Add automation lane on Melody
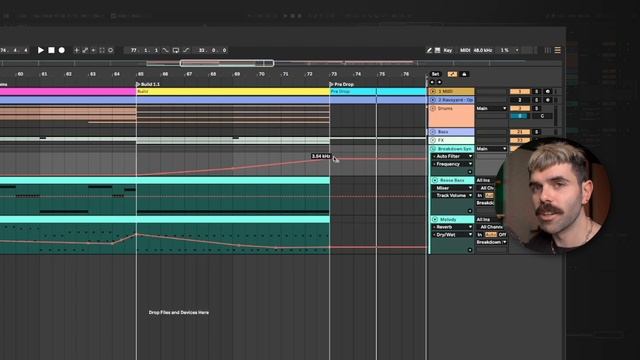This screenshot has width=640, height=360. [x=470, y=250]
